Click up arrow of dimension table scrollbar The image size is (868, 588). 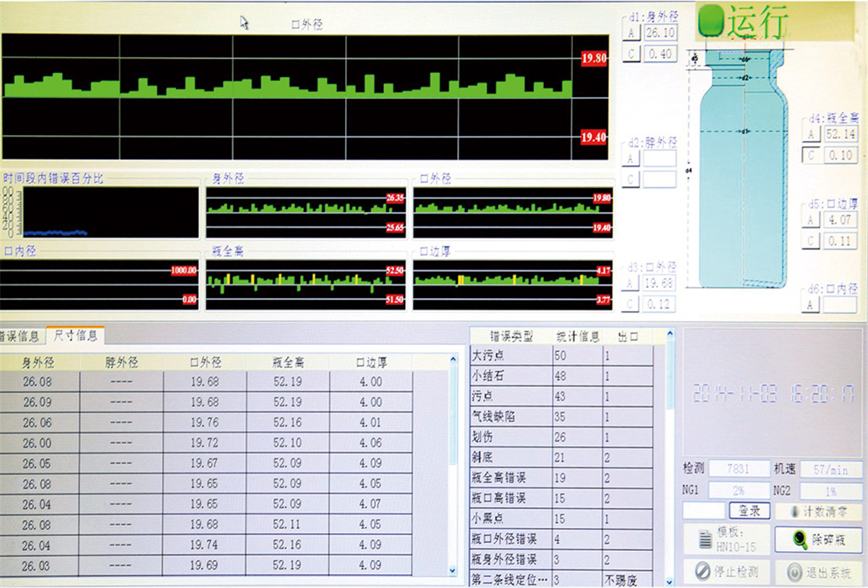pyautogui.click(x=454, y=359)
